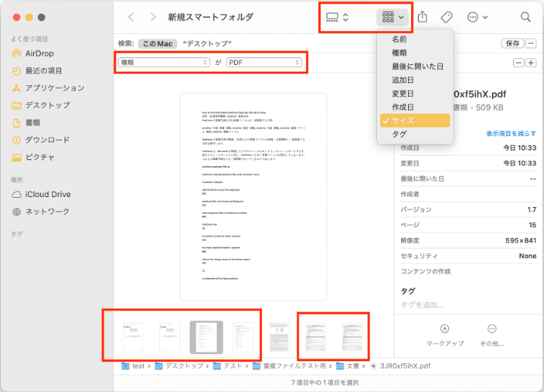The image size is (544, 392).
Task: Click the tag icon in toolbar
Action: 447,17
